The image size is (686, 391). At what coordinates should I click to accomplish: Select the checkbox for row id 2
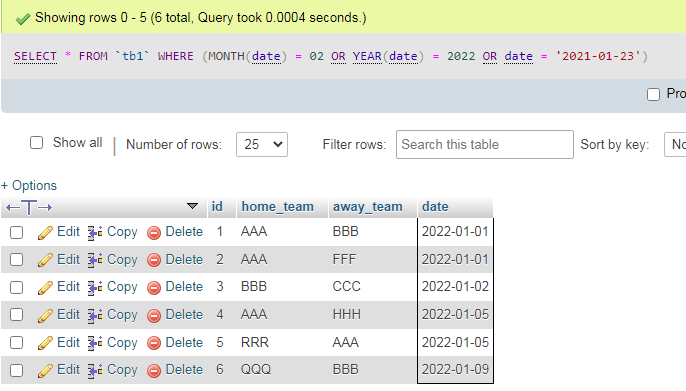pos(17,260)
